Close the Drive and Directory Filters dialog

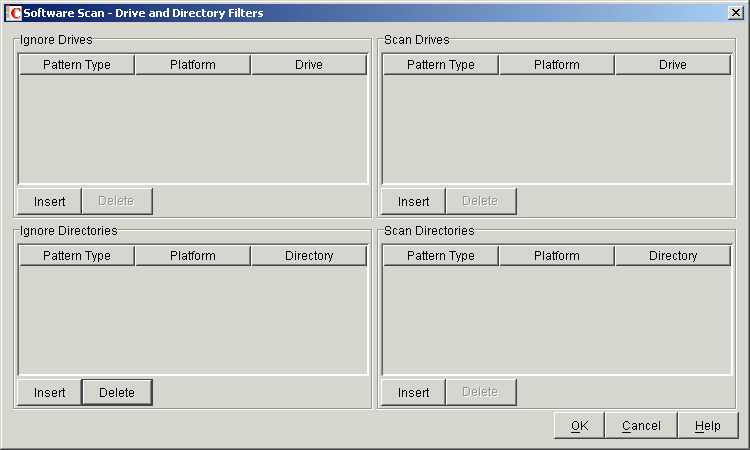pos(735,13)
